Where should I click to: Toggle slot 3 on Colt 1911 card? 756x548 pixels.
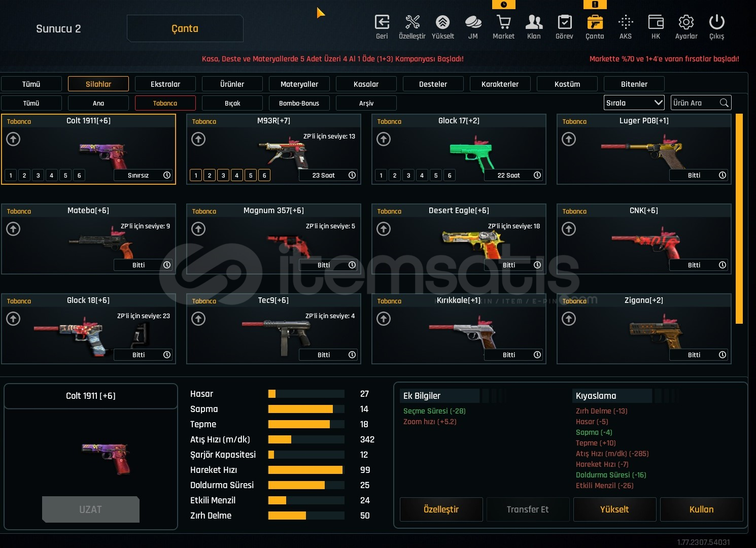pyautogui.click(x=38, y=176)
